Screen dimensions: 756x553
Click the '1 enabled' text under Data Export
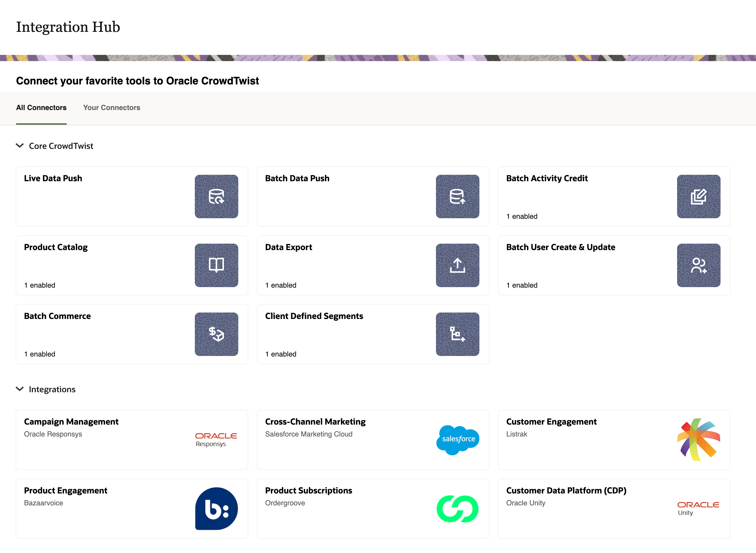coord(281,285)
